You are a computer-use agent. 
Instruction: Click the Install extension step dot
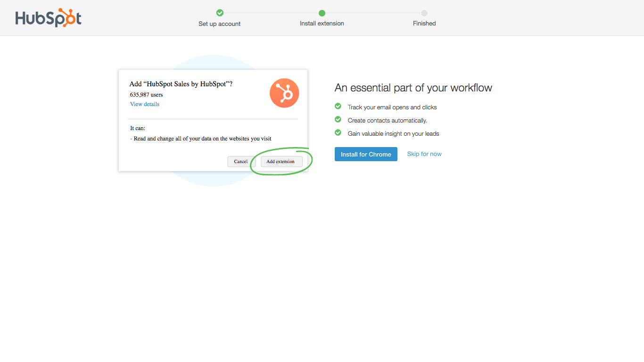point(322,13)
